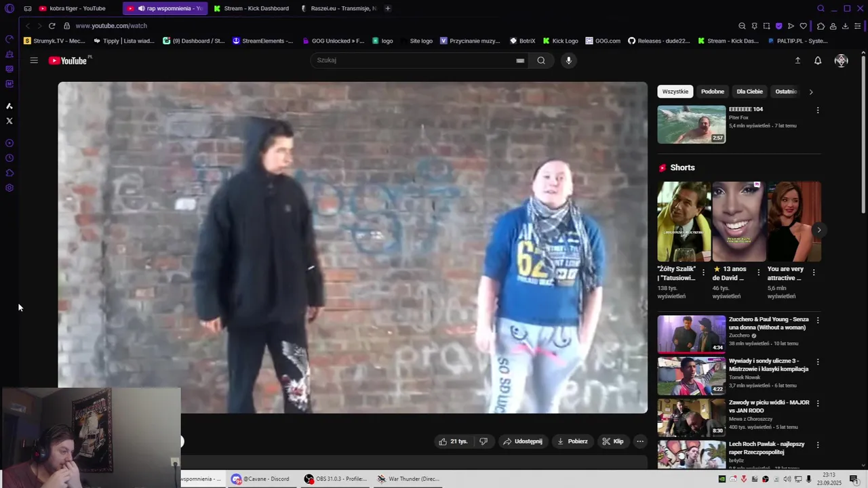Bookmark page with heart icon
The image size is (868, 488).
(x=804, y=26)
